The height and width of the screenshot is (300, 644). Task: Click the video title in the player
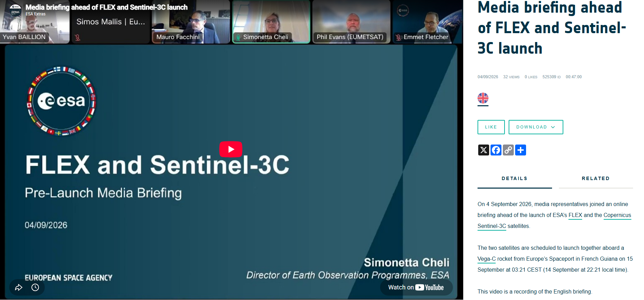[x=107, y=7]
